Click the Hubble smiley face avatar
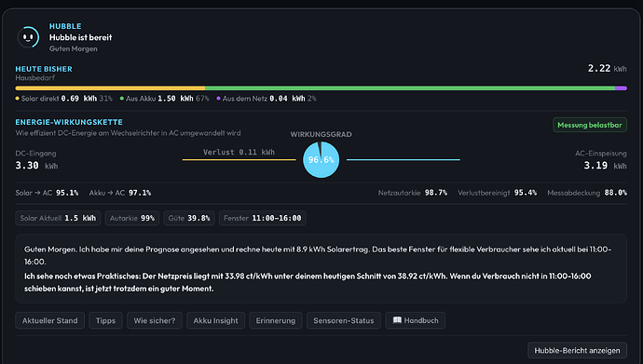The width and height of the screenshot is (643, 364). point(28,37)
